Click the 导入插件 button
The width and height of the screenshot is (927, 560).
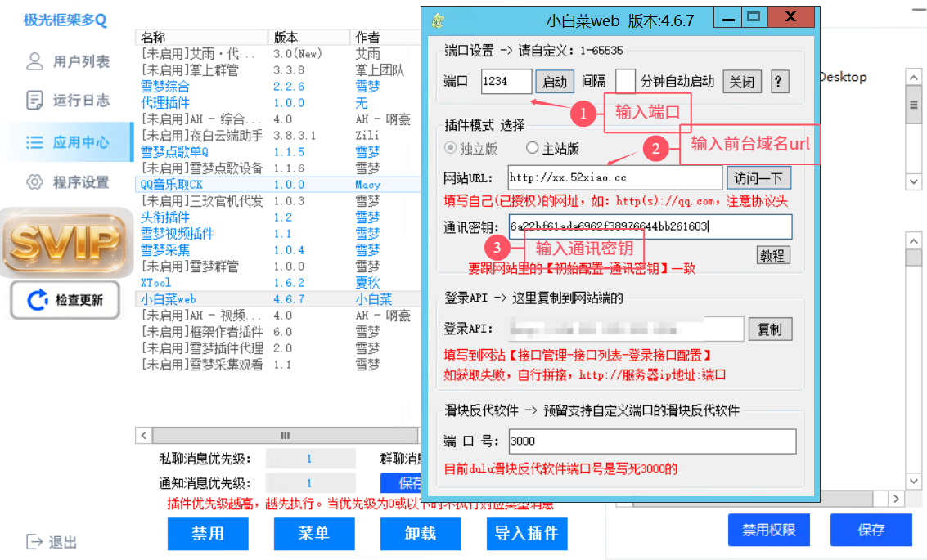tap(526, 533)
